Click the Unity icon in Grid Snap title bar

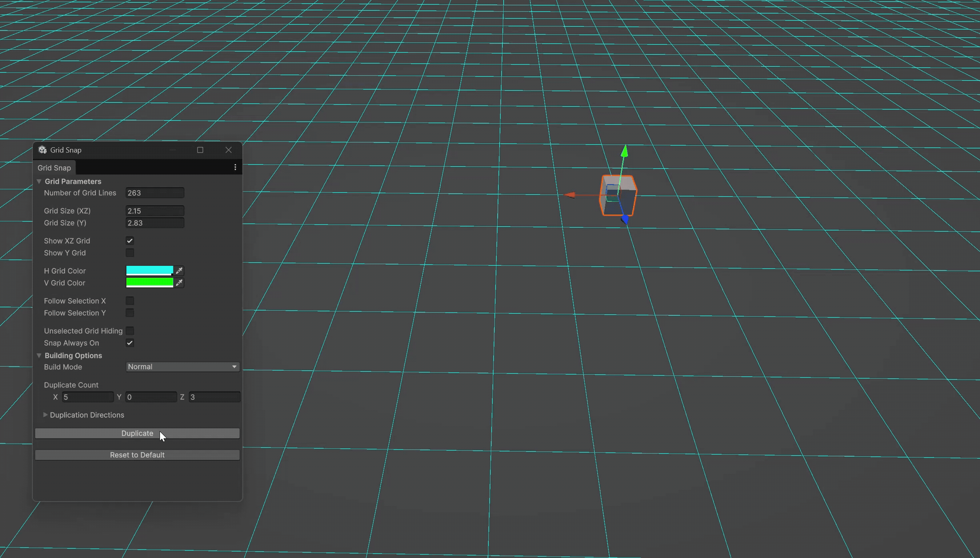click(42, 150)
